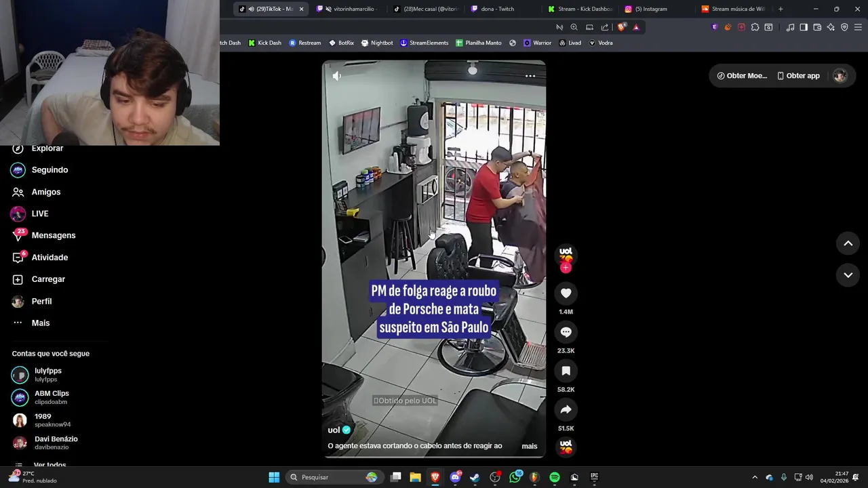Switch to dona - Twitch tab

(x=503, y=9)
